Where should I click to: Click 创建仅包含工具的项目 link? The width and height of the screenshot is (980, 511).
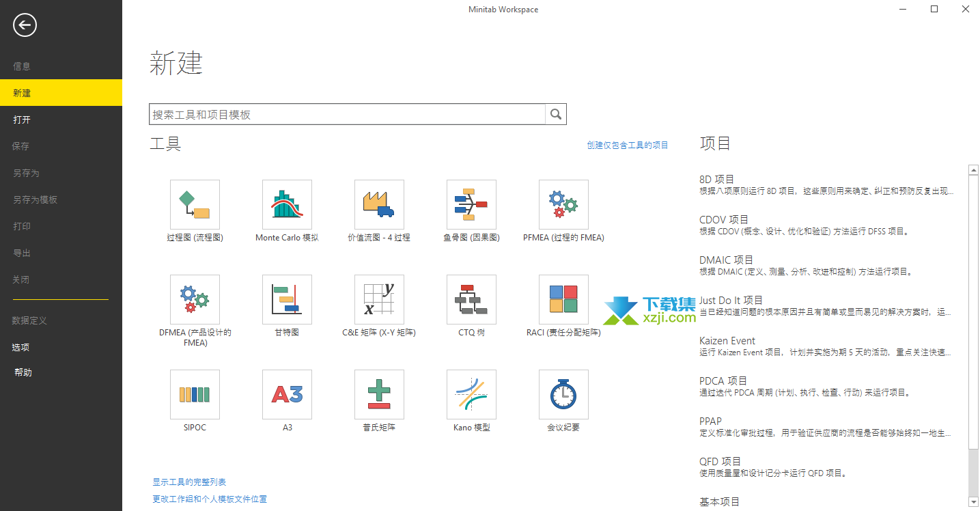[628, 145]
